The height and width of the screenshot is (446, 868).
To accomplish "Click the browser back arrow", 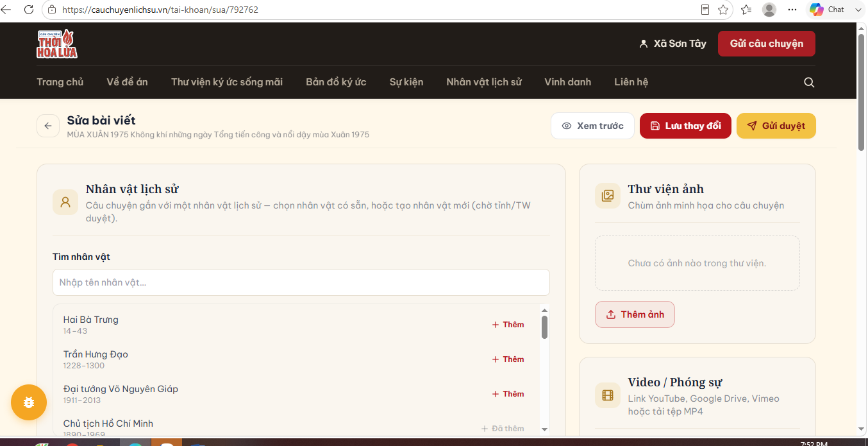I will point(6,10).
